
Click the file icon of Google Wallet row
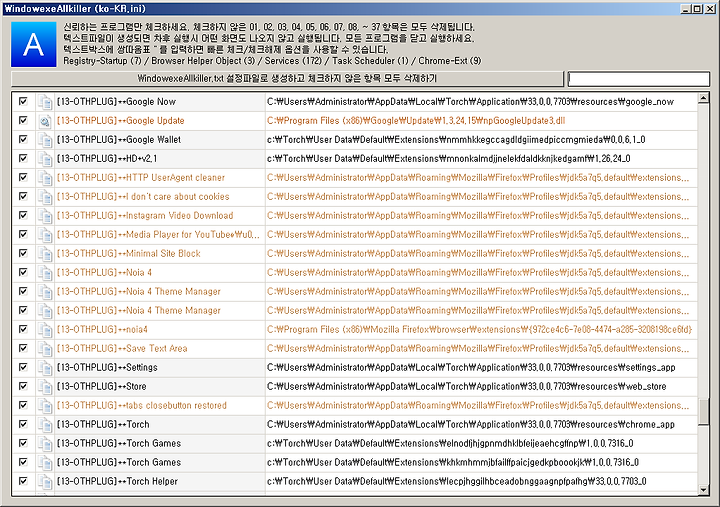[45, 140]
